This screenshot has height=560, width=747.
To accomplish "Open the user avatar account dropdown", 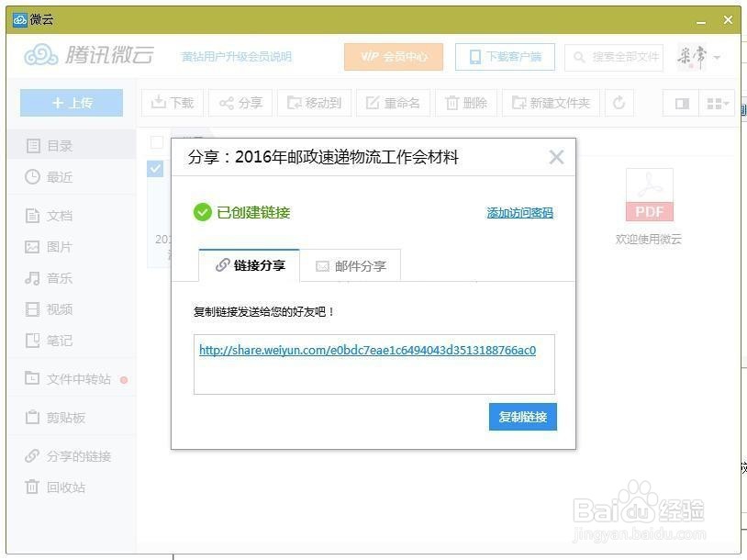I will (x=698, y=57).
